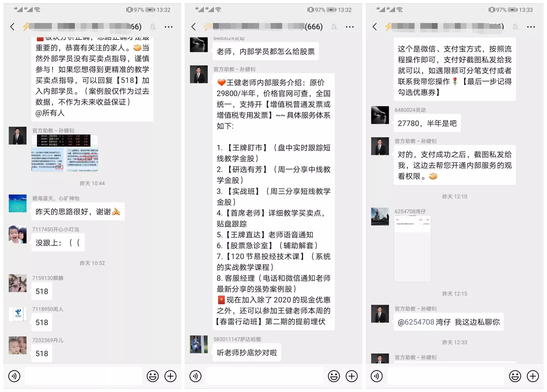The height and width of the screenshot is (392, 547).
Task: Tap the muted bell icon in the right chat
Action: [515, 27]
